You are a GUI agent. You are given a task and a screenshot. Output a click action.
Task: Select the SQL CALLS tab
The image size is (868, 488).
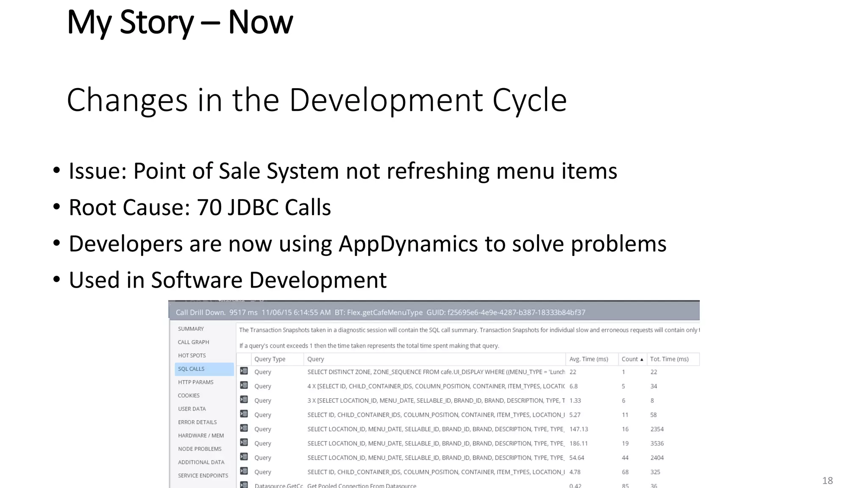coord(204,369)
